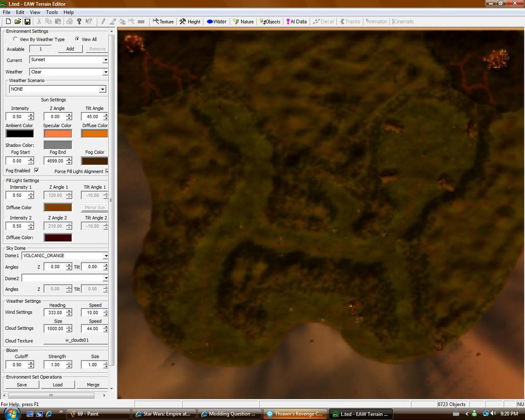
Task: Click the Tracks toolbar item
Action: coord(350,22)
